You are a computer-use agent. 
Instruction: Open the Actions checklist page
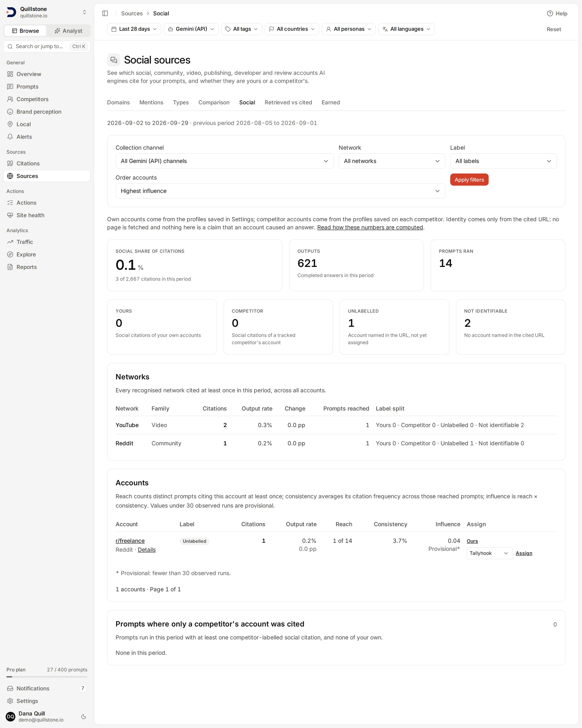point(47,203)
